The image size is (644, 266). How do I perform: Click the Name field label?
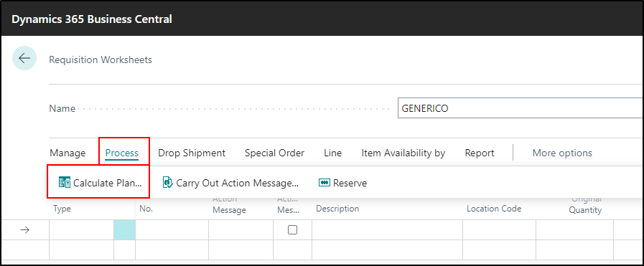pos(62,108)
